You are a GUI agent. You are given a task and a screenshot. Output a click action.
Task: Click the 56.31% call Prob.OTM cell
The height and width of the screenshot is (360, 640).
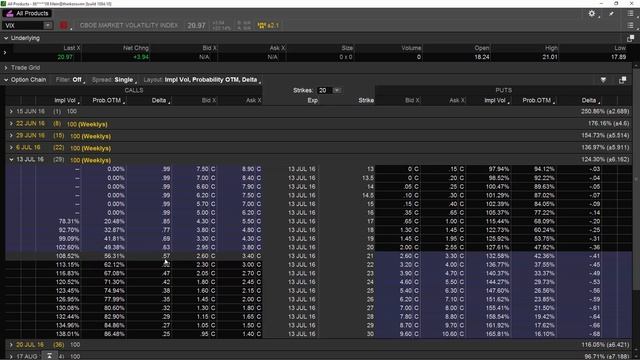click(x=114, y=256)
